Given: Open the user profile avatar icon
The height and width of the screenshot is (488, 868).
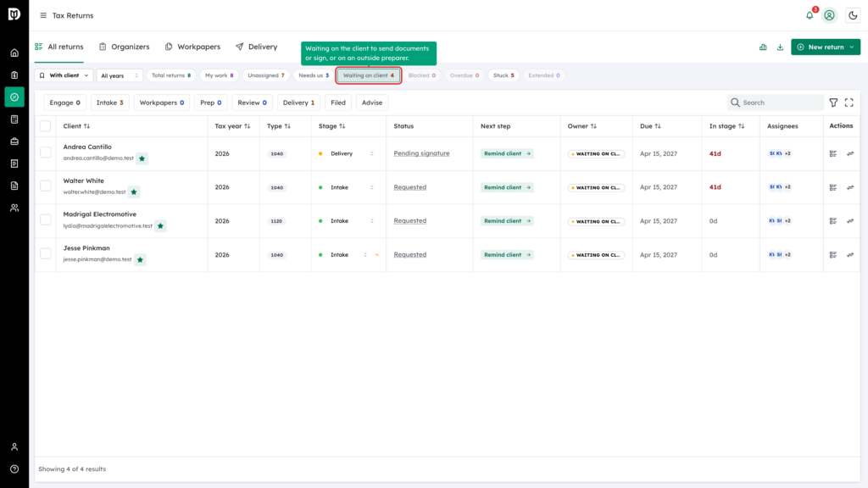Looking at the screenshot, I should click(829, 15).
